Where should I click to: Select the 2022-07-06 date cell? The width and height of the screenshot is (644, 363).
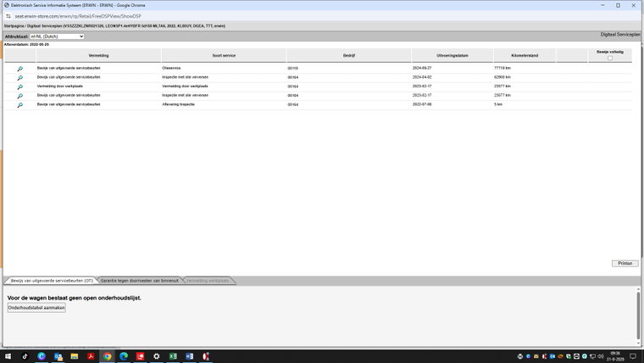(x=422, y=104)
